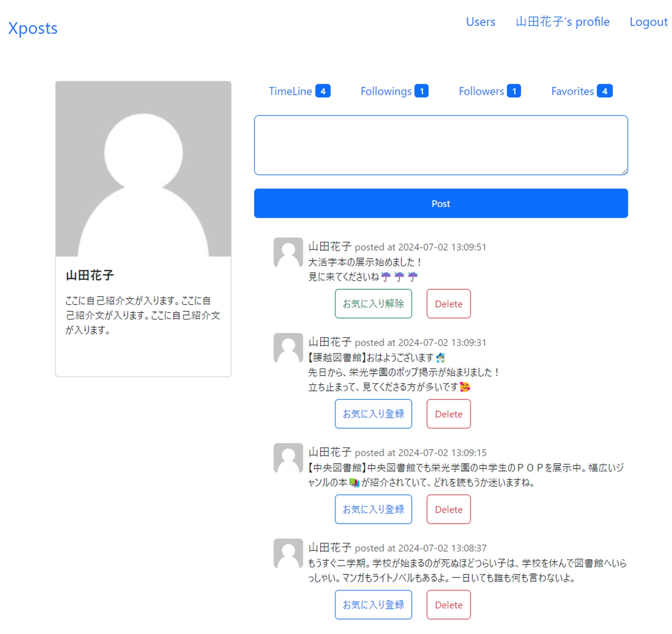672x634 pixels.
Task: Click avatar of the 13:09:51 post
Action: (288, 252)
